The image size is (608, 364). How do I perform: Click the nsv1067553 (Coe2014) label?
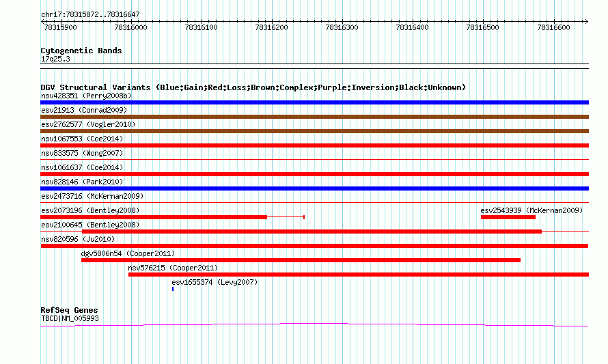tap(82, 139)
